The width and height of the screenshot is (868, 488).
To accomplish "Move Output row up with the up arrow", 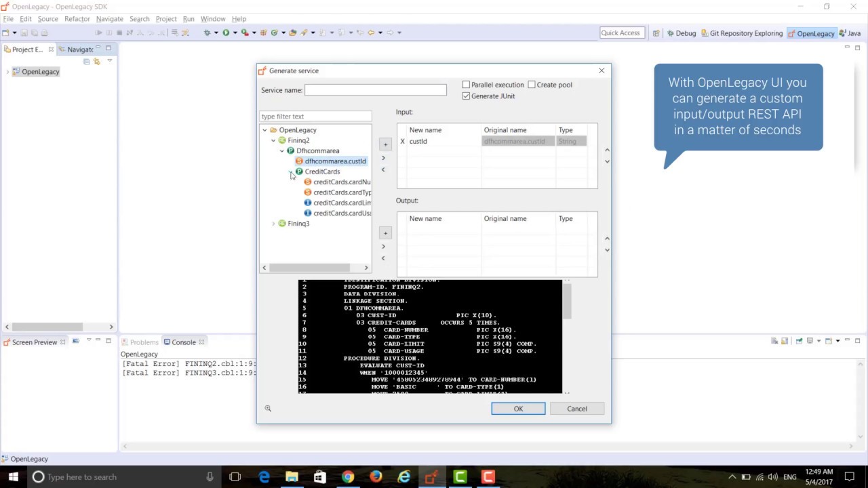I will (607, 239).
